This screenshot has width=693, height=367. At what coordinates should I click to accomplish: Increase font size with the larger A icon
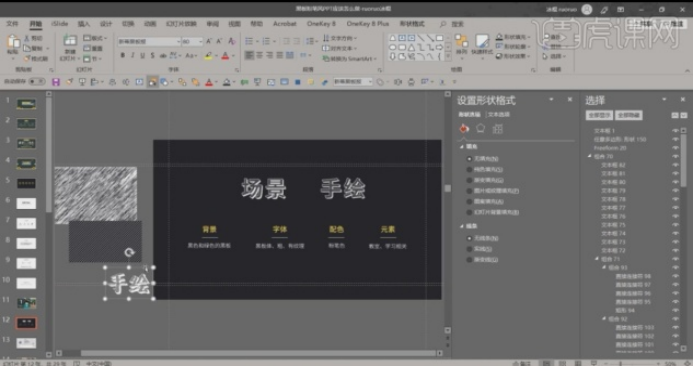click(x=209, y=41)
